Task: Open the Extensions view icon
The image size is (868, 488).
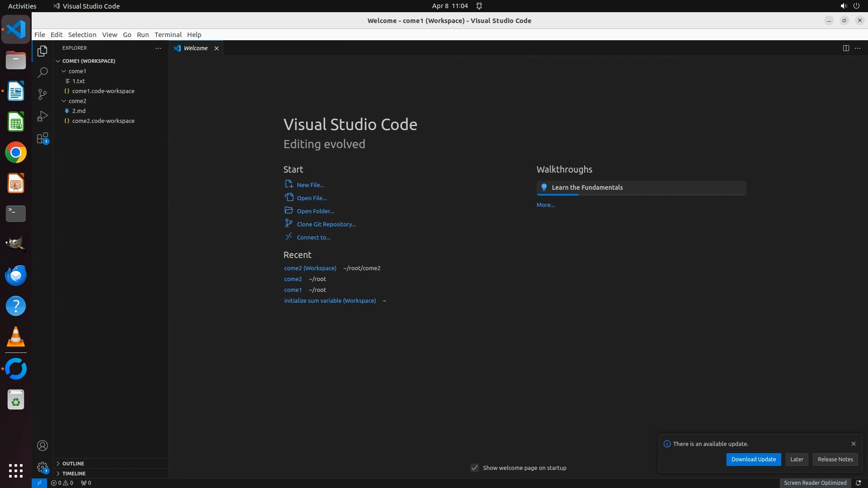Action: coord(42,138)
